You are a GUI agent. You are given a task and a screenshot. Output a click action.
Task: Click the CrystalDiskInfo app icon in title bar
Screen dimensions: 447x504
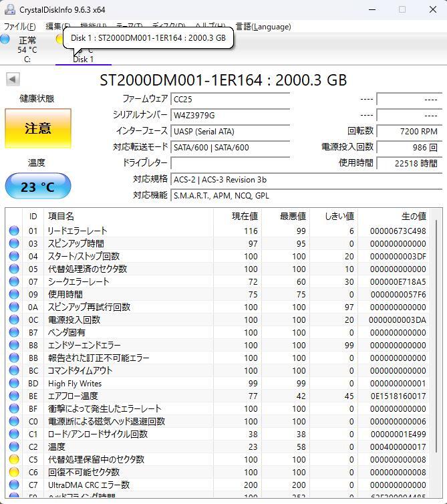[9, 9]
